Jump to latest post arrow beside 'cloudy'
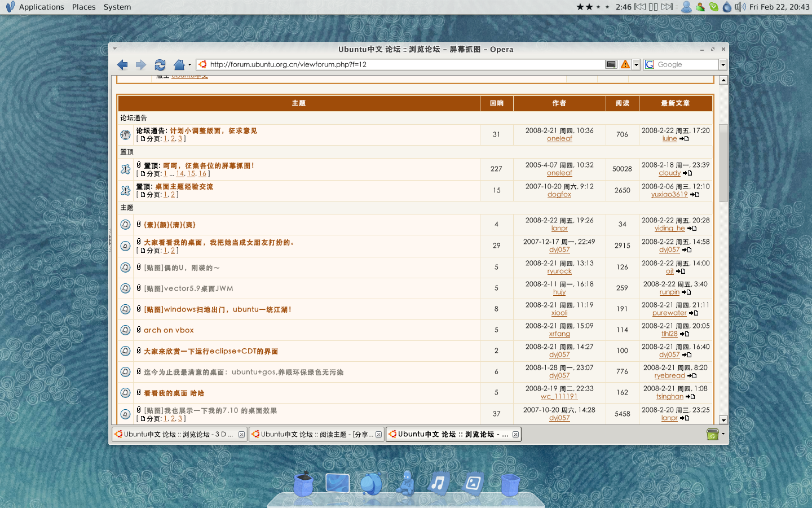 (687, 173)
